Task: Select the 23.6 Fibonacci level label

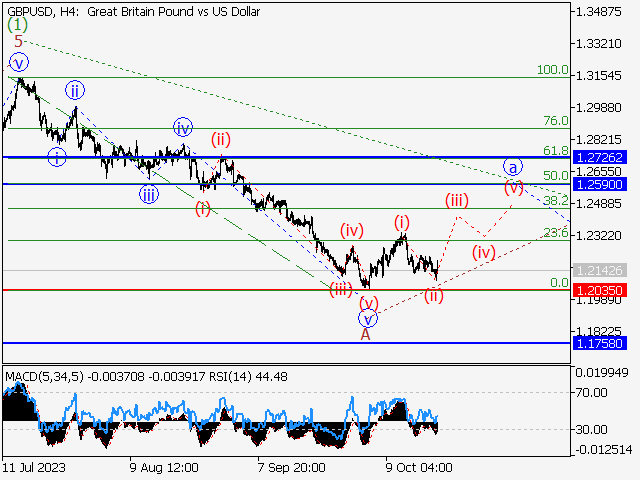Action: (556, 233)
